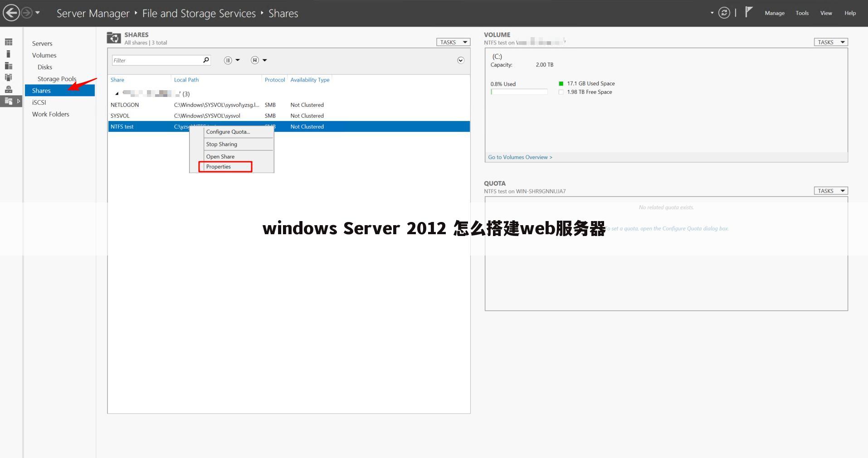
Task: Open the Dashboard icon in left sidebar
Action: click(x=9, y=42)
